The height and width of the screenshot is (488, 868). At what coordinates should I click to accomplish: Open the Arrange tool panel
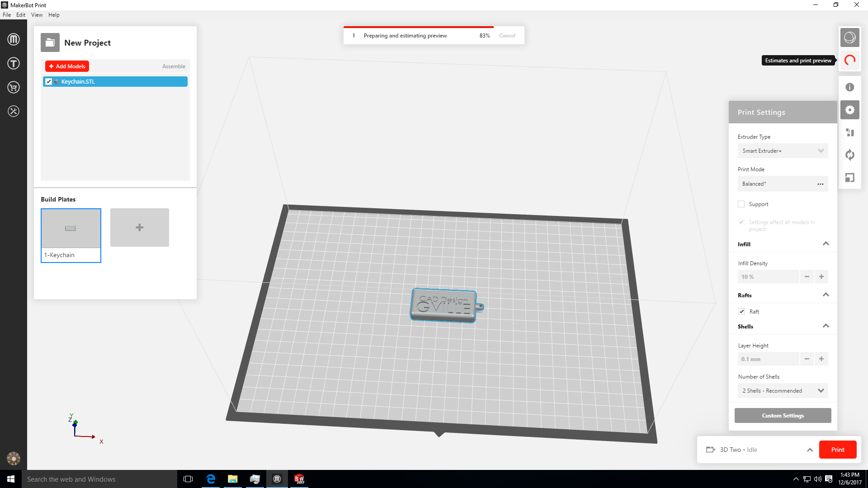click(850, 132)
